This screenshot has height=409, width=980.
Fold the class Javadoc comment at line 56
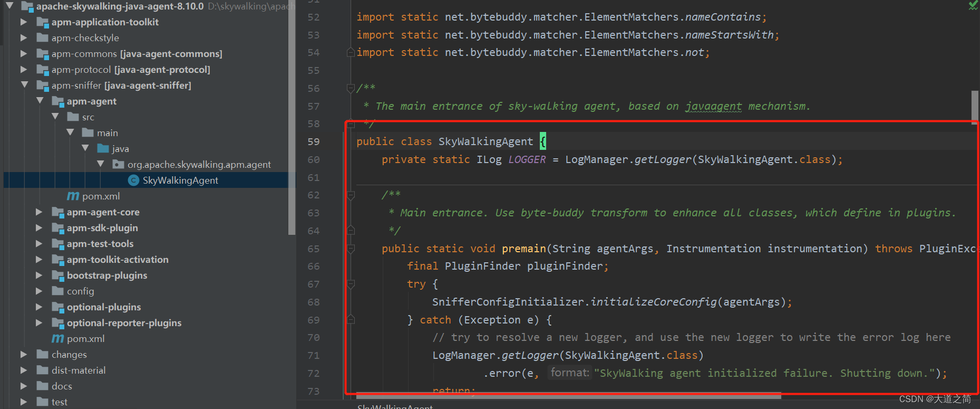351,88
